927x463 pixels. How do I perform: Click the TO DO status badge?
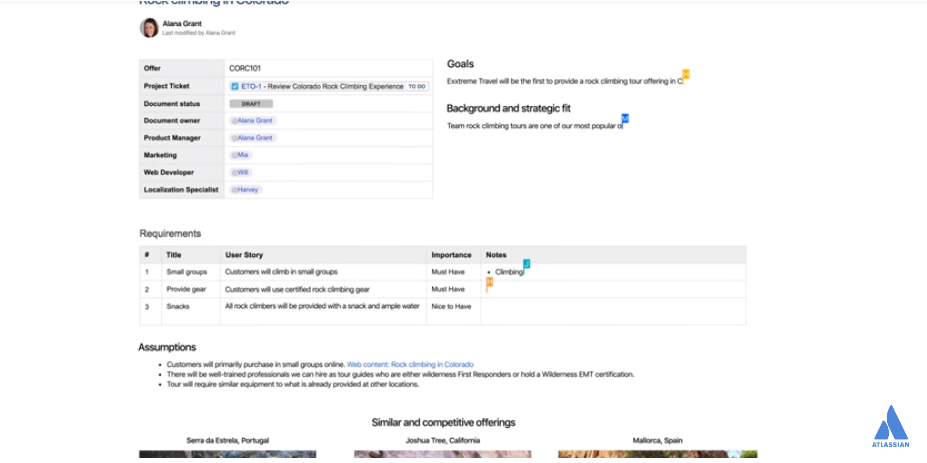coord(417,86)
